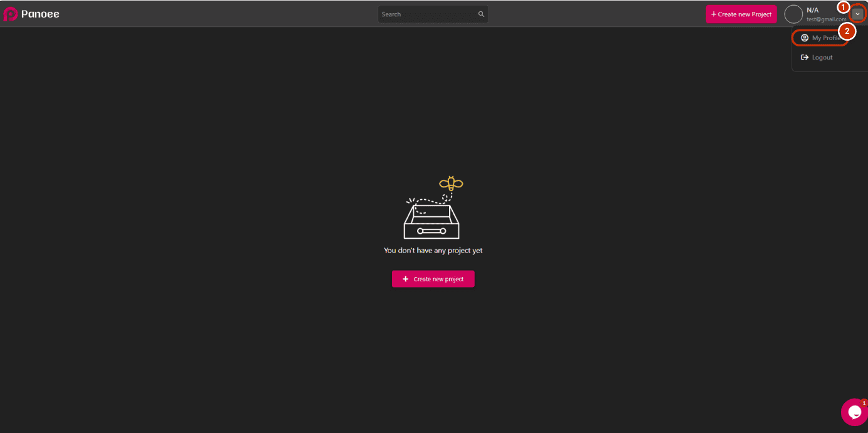Select Logout from the account menu
868x433 pixels.
point(822,58)
